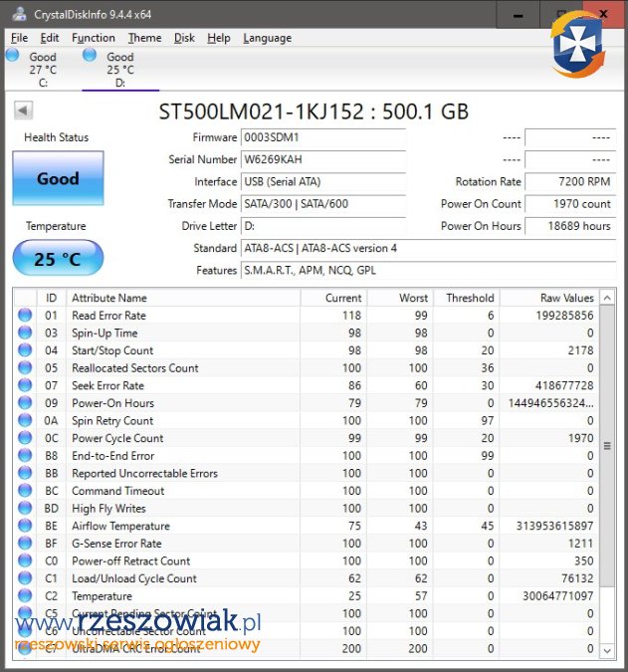Select raw value 76132
This screenshot has height=672, width=628.
(577, 578)
